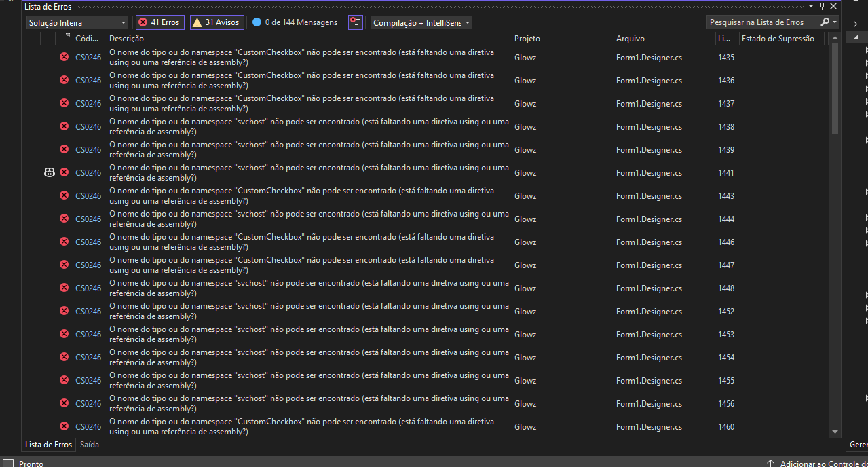Open the CS0246 link for line 1436
The image size is (868, 467).
pyautogui.click(x=88, y=81)
